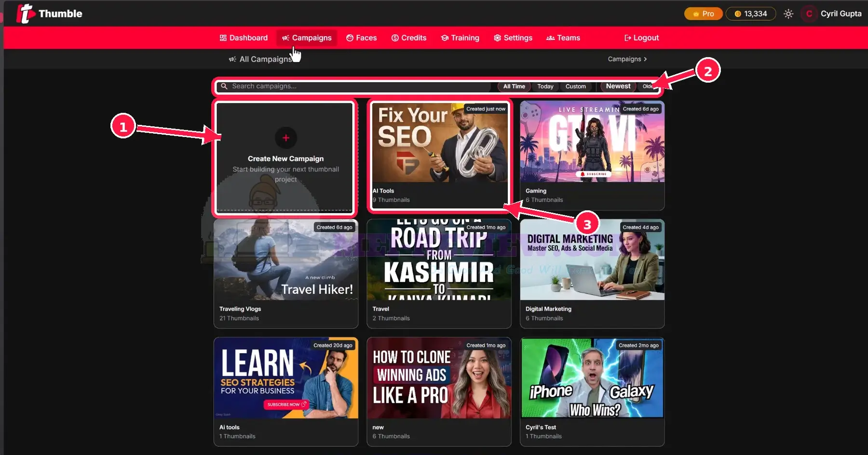Sort campaigns by Newest

(618, 86)
